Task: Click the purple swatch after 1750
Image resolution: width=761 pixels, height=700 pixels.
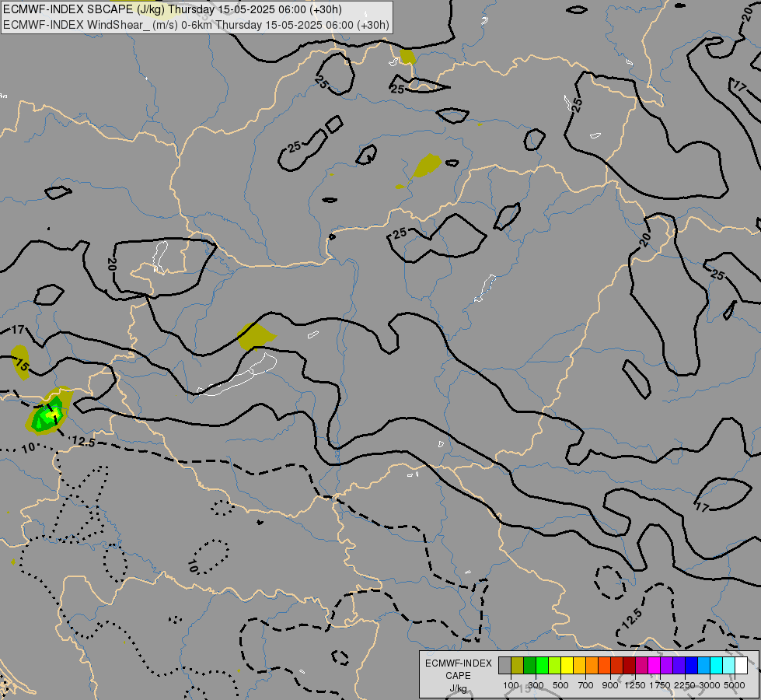Action: coord(667,665)
